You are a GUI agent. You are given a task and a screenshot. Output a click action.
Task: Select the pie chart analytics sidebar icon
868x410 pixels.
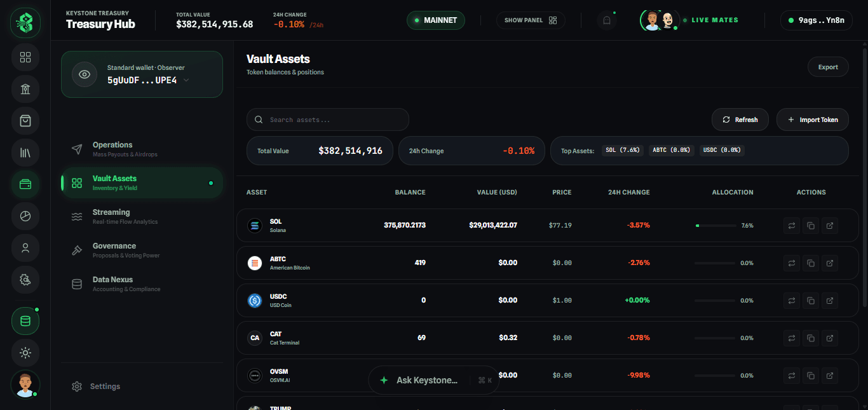[x=25, y=216]
